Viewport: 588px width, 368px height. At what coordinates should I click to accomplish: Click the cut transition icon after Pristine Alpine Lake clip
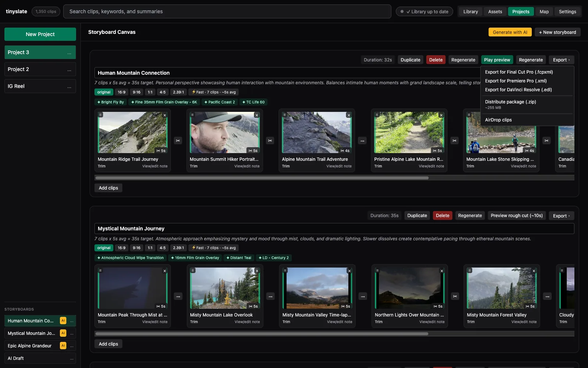pos(455,141)
